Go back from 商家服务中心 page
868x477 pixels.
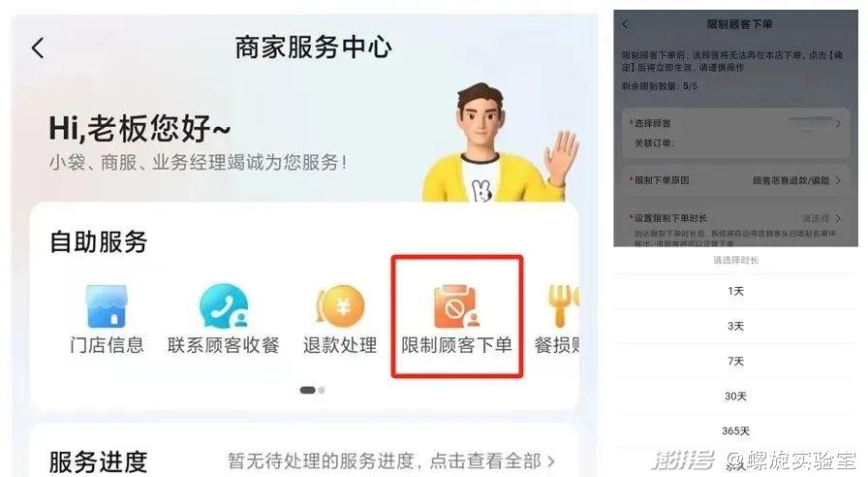pos(38,48)
